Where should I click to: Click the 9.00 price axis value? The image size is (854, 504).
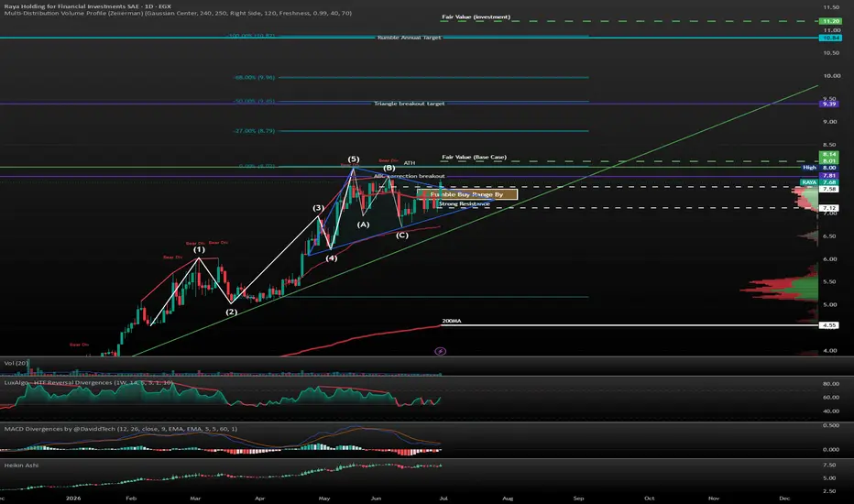[831, 122]
